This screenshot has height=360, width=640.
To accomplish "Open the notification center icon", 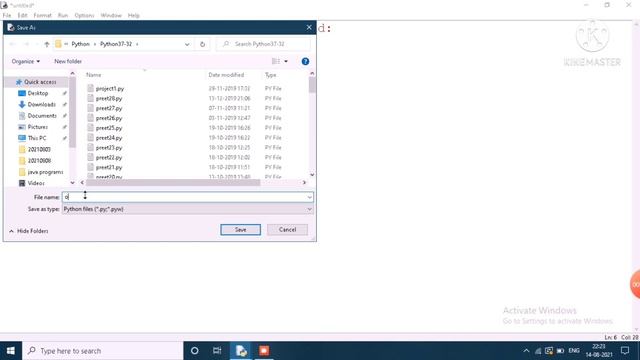I will (625, 351).
